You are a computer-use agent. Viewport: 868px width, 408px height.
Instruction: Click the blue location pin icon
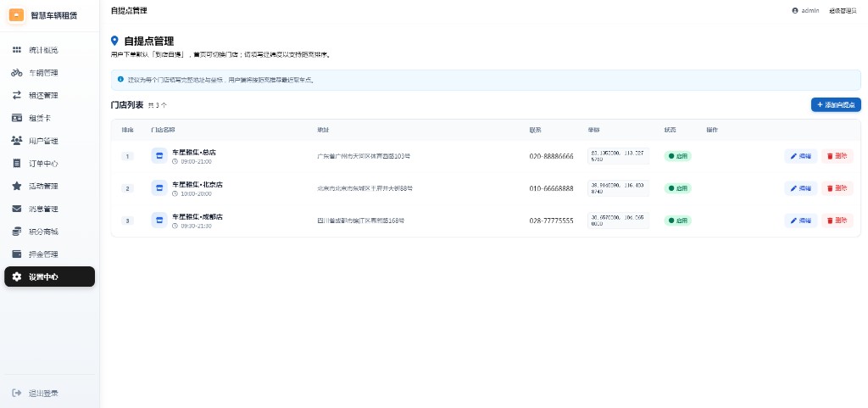point(114,41)
